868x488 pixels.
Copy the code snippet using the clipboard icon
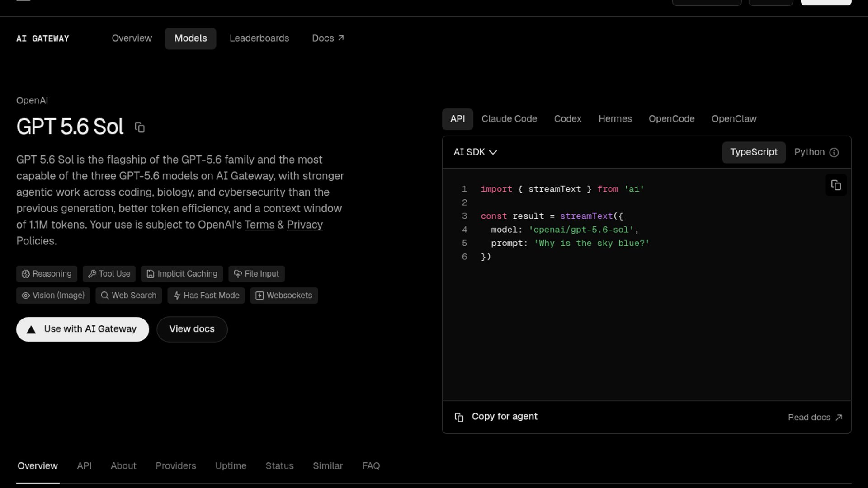pyautogui.click(x=836, y=185)
